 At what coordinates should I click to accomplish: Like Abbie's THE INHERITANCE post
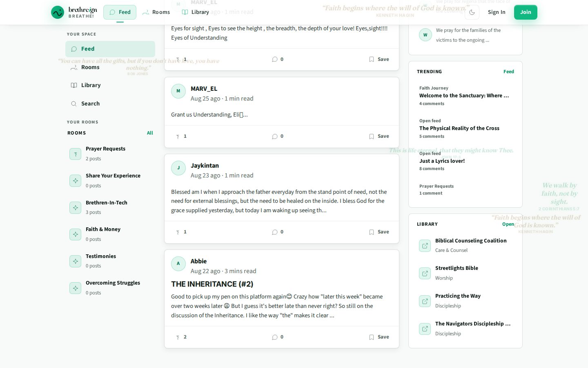(x=181, y=337)
